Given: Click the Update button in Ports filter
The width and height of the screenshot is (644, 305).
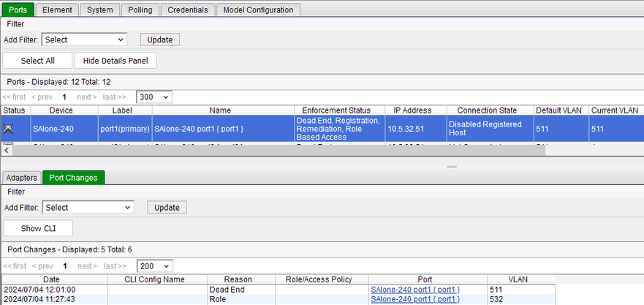Looking at the screenshot, I should tap(160, 40).
